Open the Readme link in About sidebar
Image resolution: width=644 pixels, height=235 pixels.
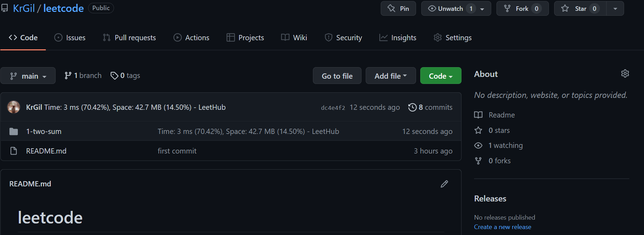(494, 115)
